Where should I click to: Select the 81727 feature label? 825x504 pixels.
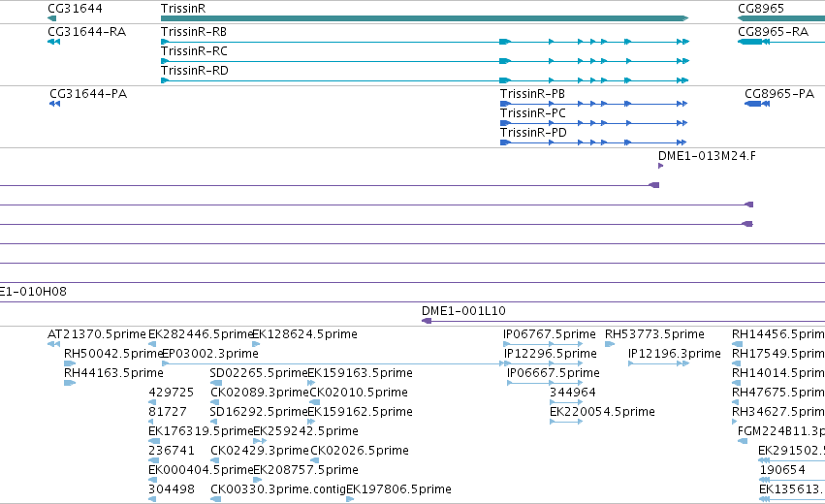[x=168, y=412]
